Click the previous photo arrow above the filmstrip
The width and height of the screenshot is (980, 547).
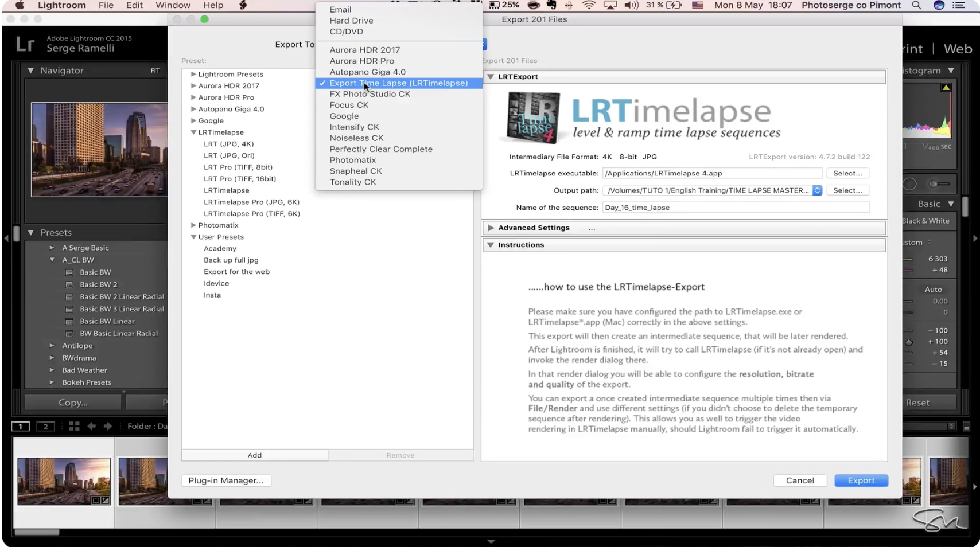[x=91, y=427]
